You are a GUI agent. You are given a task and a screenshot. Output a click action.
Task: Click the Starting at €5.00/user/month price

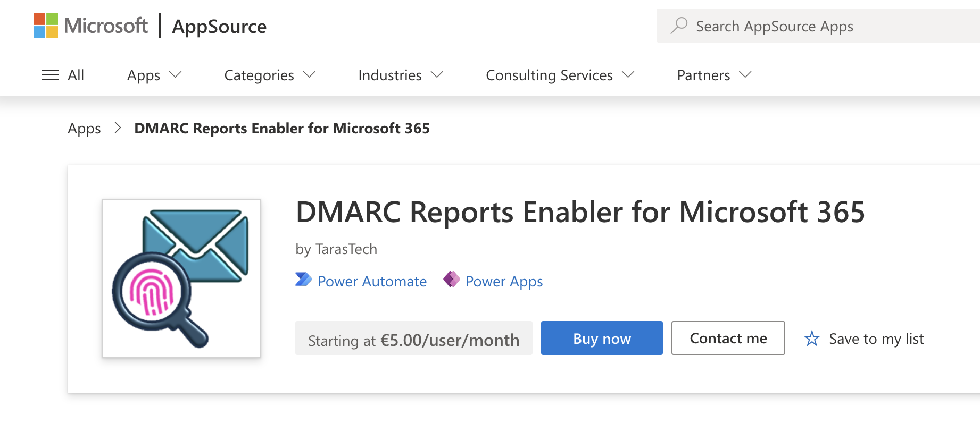point(414,339)
